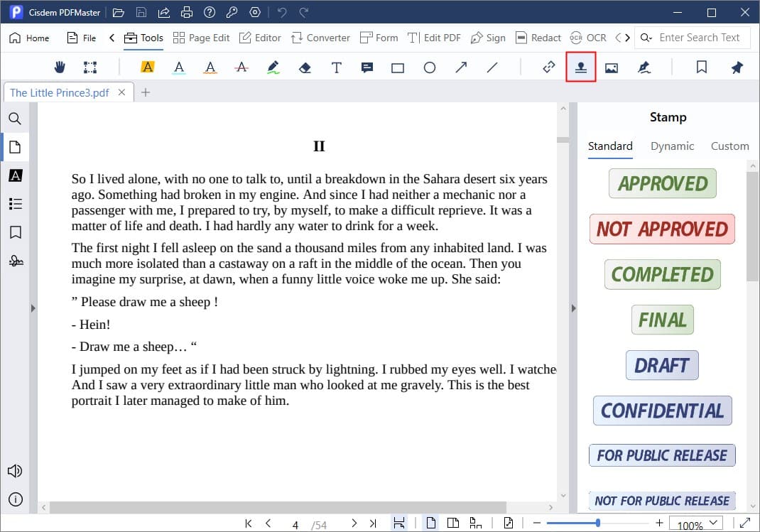Viewport: 760px width, 532px height.
Task: Open the Stamp tool
Action: pyautogui.click(x=580, y=67)
